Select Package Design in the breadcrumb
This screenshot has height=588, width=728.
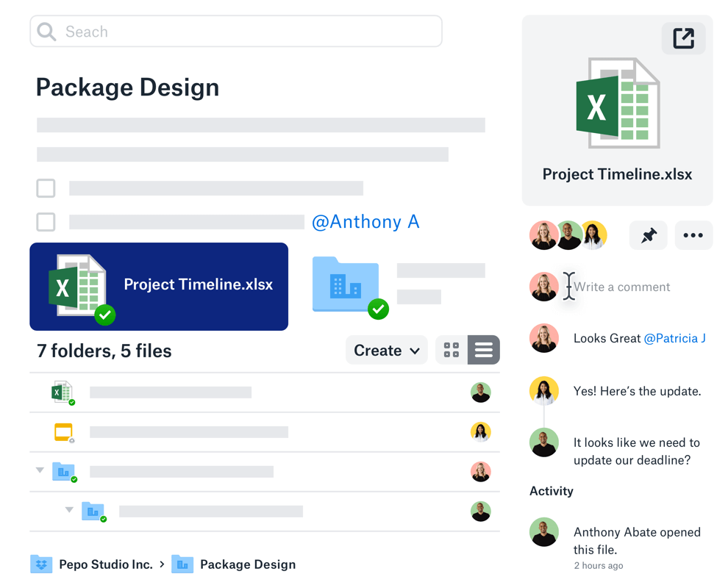pyautogui.click(x=248, y=564)
